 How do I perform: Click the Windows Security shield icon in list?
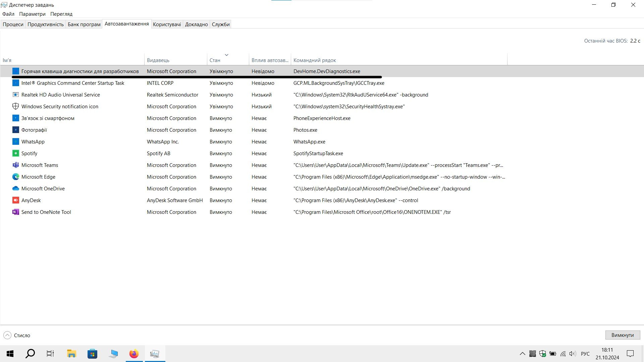coord(15,106)
